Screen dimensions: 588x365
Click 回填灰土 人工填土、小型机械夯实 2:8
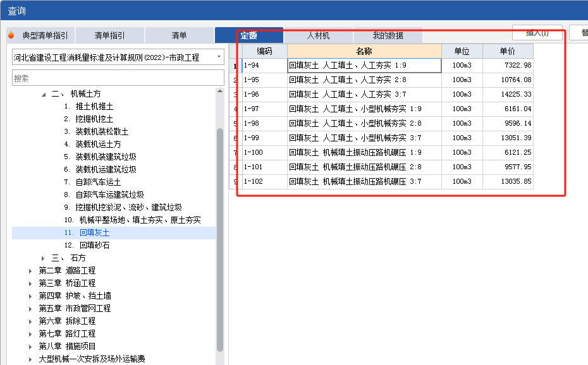[364, 124]
